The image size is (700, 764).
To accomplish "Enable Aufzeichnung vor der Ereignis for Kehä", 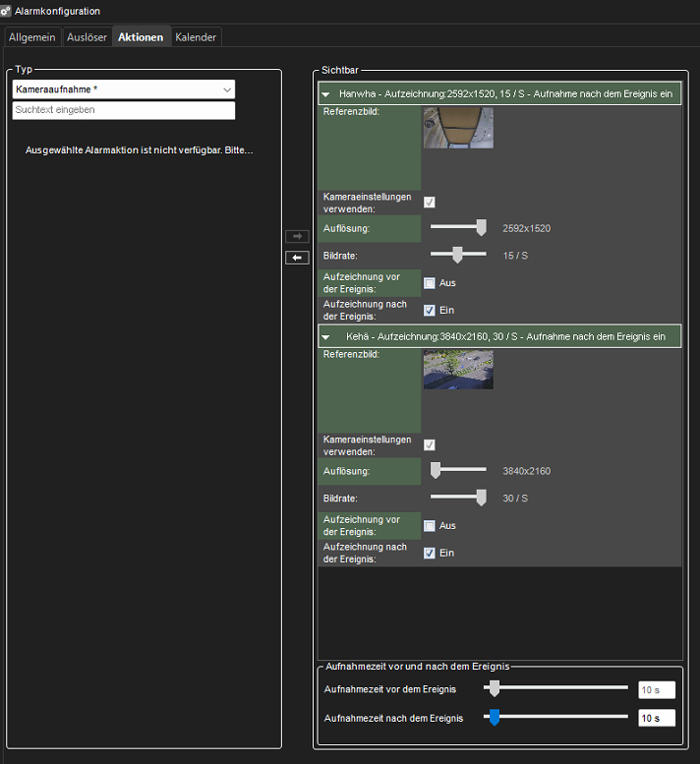I will [430, 526].
